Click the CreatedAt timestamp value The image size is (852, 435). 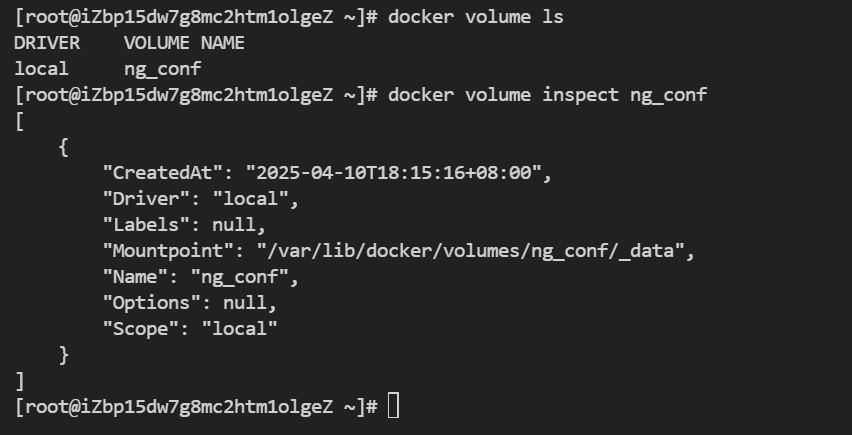coord(393,173)
